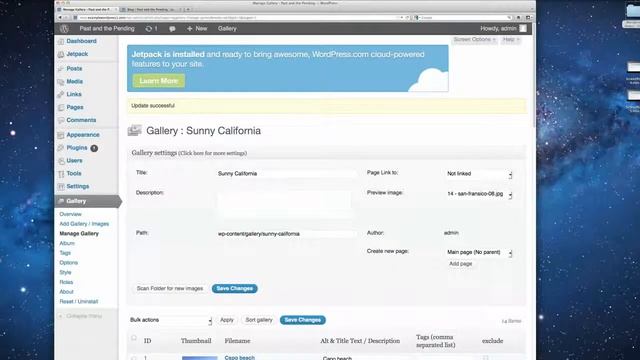Click the Learn More Jetpack button

point(158,81)
